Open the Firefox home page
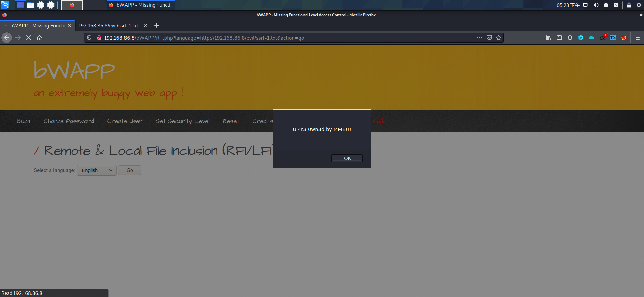This screenshot has height=297, width=644. point(39,38)
